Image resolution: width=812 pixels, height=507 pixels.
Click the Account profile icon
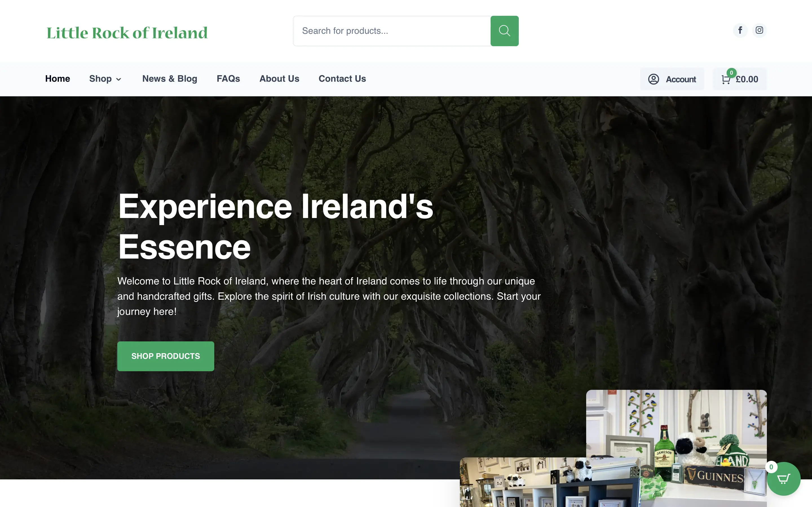tap(653, 79)
